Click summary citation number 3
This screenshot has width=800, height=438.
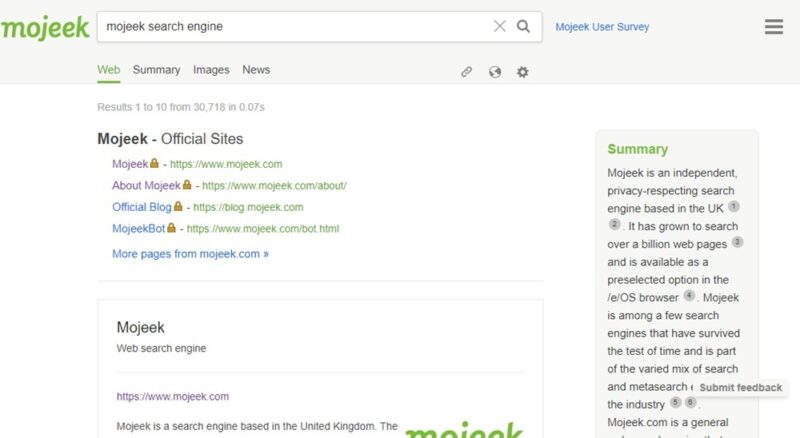pyautogui.click(x=737, y=242)
